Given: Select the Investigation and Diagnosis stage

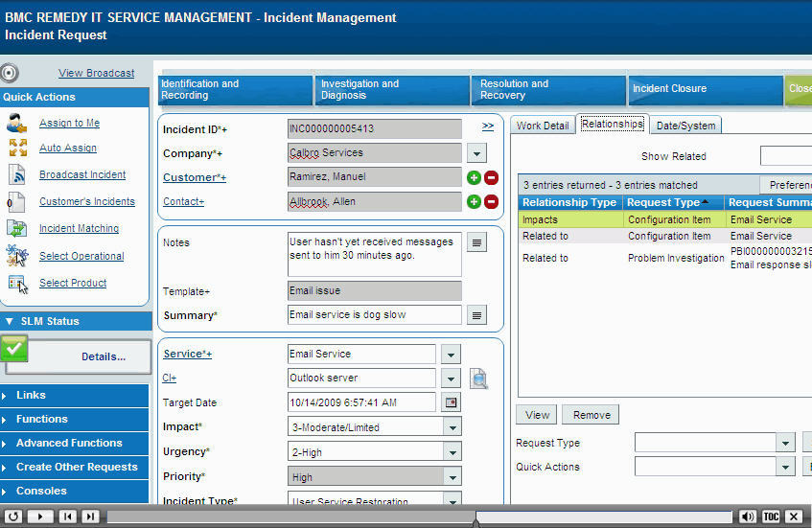Looking at the screenshot, I should 393,89.
